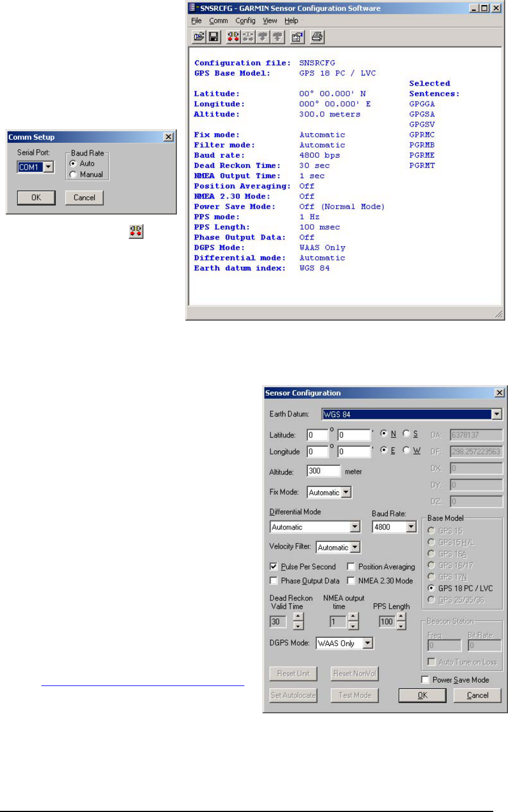Image resolution: width=508 pixels, height=812 pixels.
Task: Click the Altitude input field
Action: coord(324,471)
